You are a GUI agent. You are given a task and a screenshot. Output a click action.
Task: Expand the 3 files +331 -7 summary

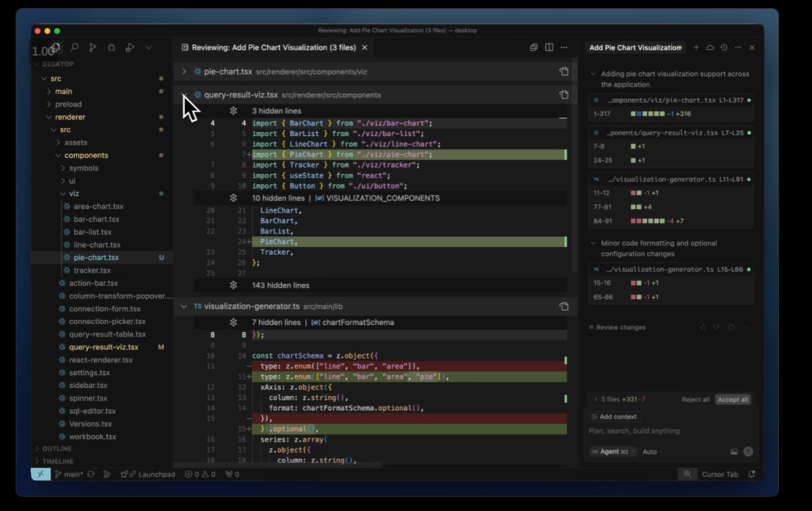point(619,399)
